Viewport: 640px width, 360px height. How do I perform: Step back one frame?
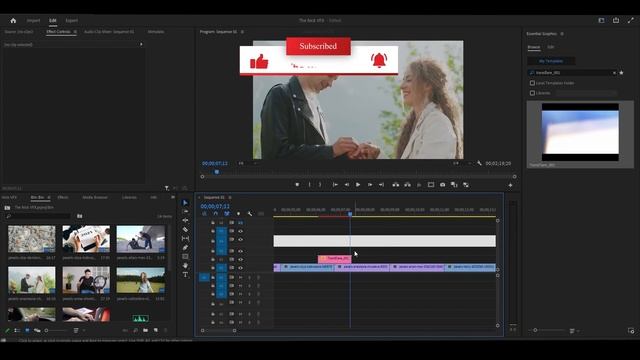point(347,185)
